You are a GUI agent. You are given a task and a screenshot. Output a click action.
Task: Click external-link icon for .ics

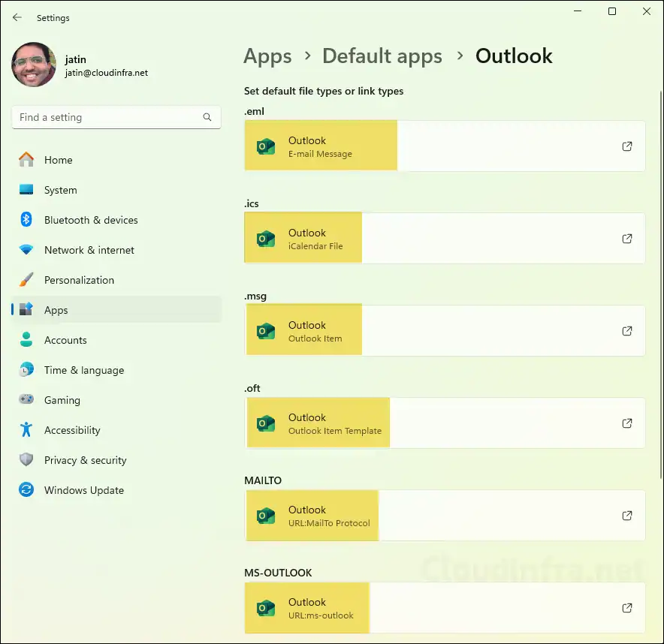pos(627,239)
